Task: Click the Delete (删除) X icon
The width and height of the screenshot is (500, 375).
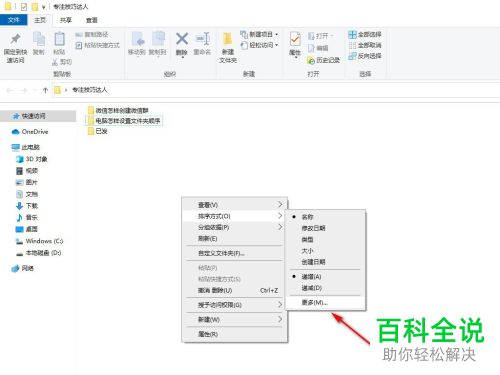Action: click(182, 39)
